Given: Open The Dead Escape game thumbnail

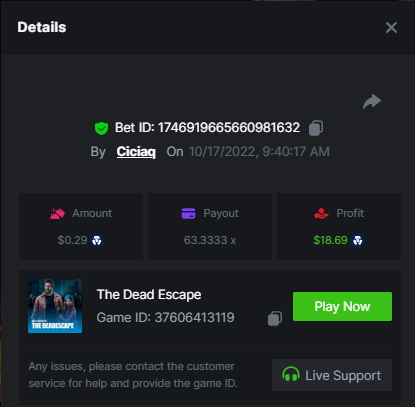Looking at the screenshot, I should 55,306.
